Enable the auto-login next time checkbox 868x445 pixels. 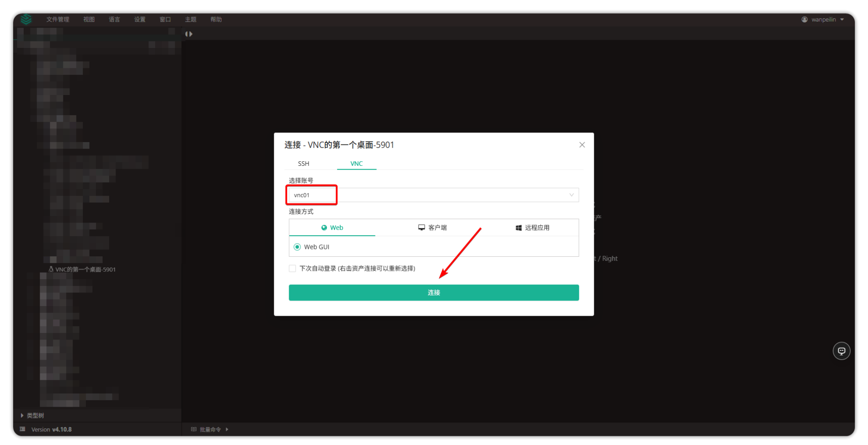(x=292, y=269)
